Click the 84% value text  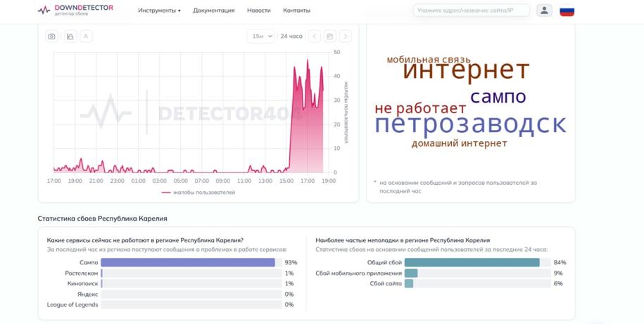(560, 262)
